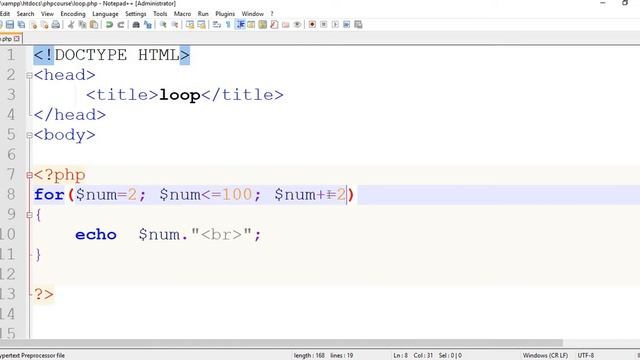This screenshot has width=640, height=360.
Task: Click the 'echo' keyword on line 10
Action: [x=96, y=235]
